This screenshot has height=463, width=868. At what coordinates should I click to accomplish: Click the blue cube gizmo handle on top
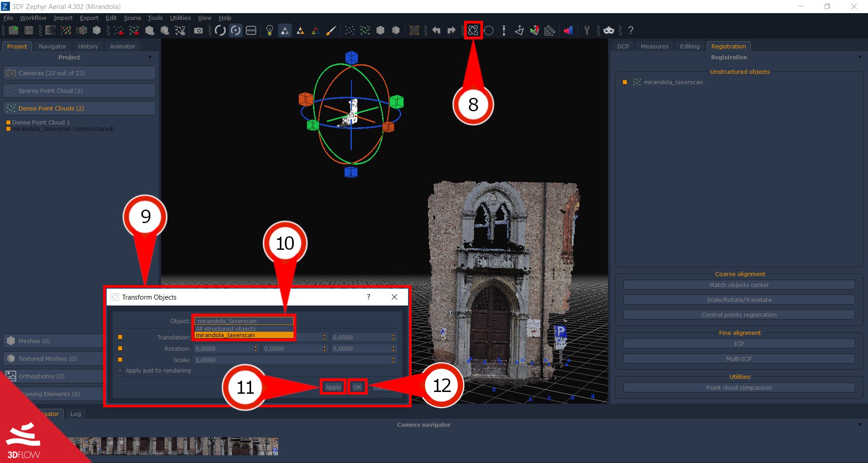pyautogui.click(x=351, y=57)
